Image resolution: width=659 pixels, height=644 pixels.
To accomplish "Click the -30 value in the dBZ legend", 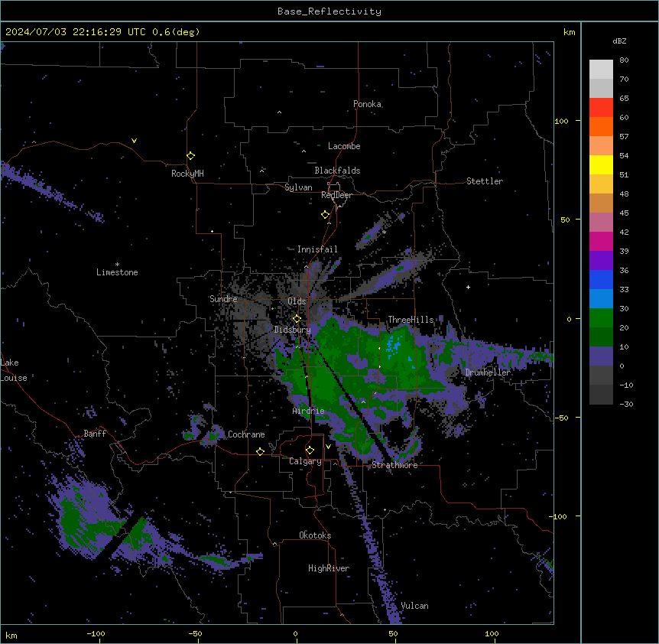I will click(626, 405).
